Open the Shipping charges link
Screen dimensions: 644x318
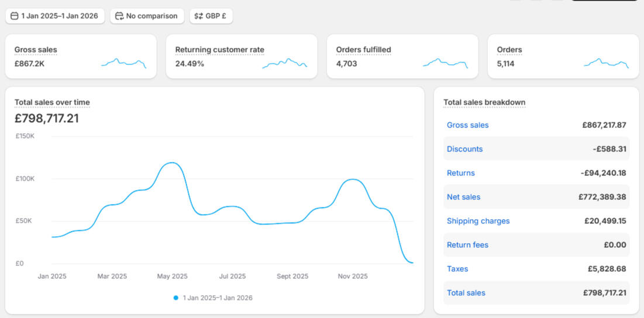click(478, 221)
